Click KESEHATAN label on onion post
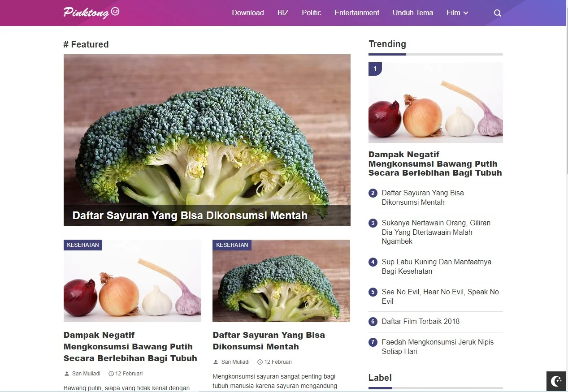 click(83, 245)
